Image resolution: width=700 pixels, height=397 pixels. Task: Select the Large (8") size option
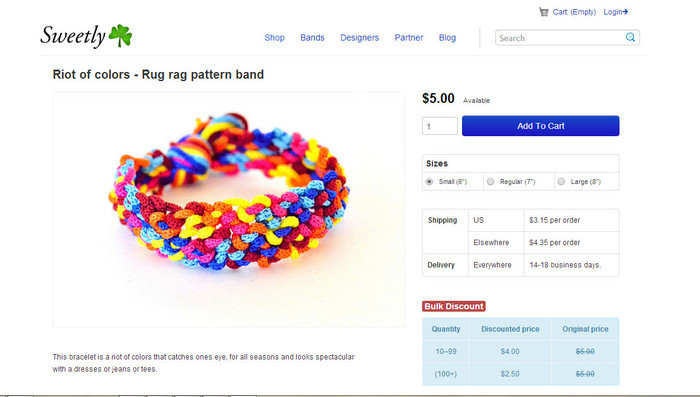pyautogui.click(x=562, y=182)
